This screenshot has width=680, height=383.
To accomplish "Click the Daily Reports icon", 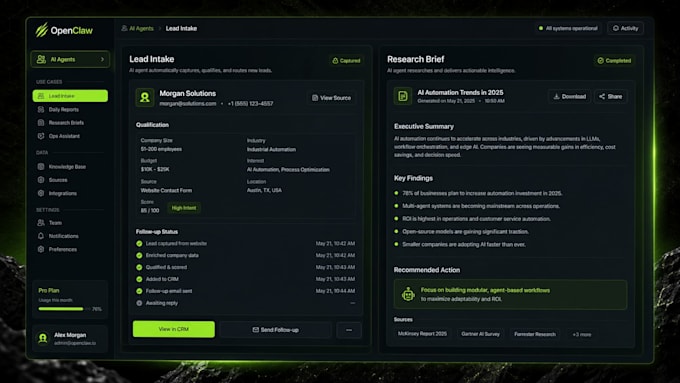I will point(41,109).
